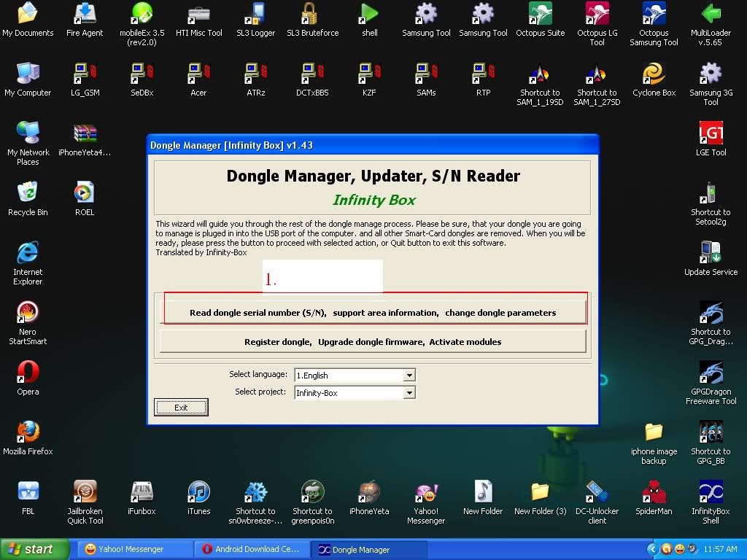
Task: Click Read dongle serial number button
Action: coord(373,312)
